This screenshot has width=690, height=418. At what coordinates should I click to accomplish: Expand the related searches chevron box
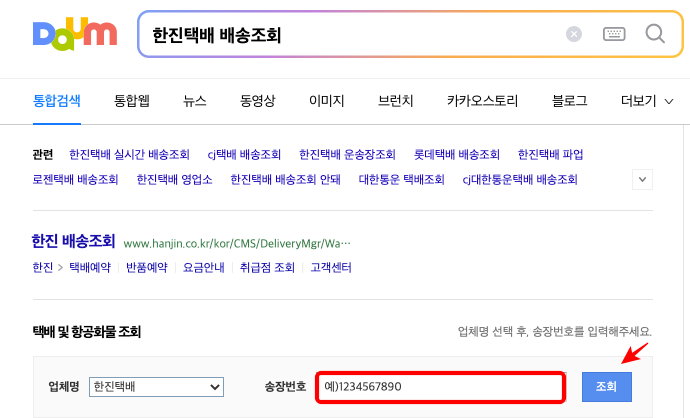[x=642, y=180]
